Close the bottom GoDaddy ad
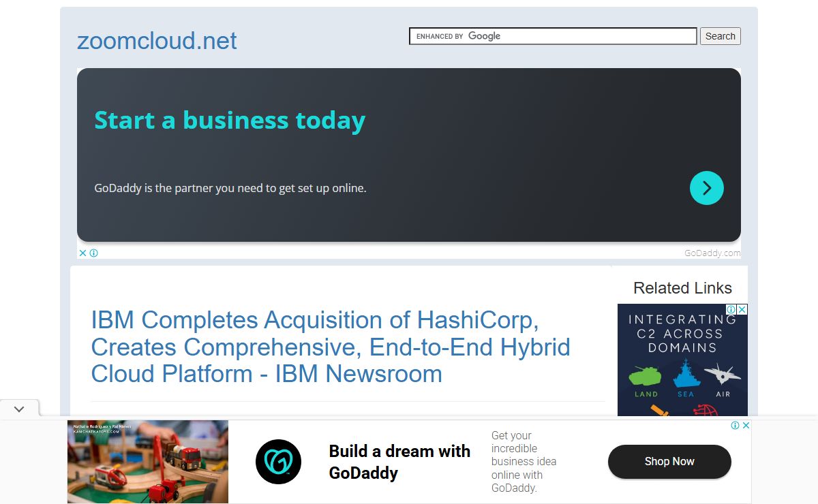The width and height of the screenshot is (818, 504). 746,425
